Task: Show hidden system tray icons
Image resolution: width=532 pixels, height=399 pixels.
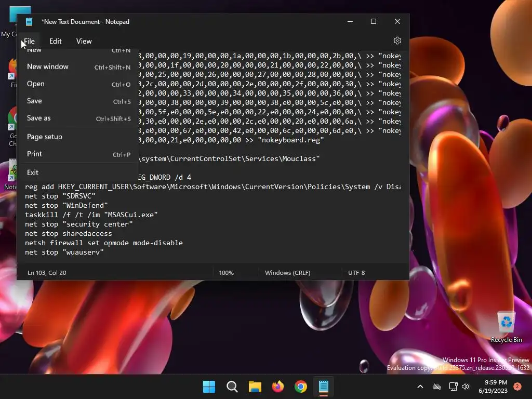Action: click(x=420, y=387)
